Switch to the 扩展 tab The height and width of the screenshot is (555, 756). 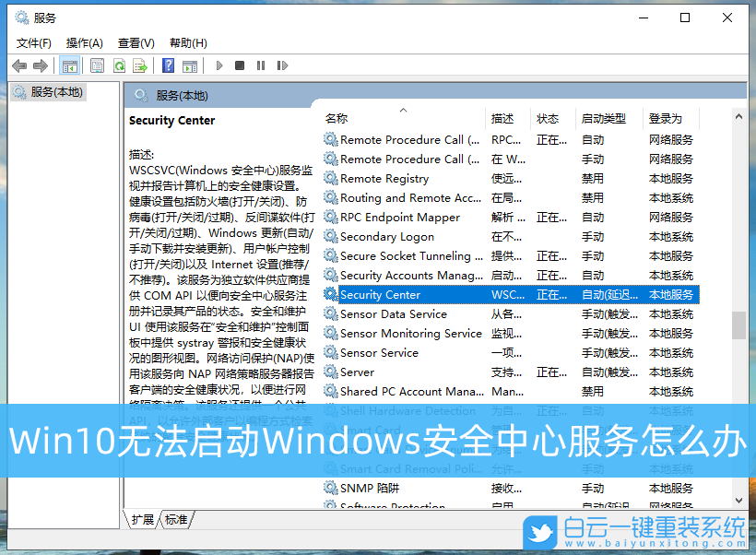click(143, 519)
